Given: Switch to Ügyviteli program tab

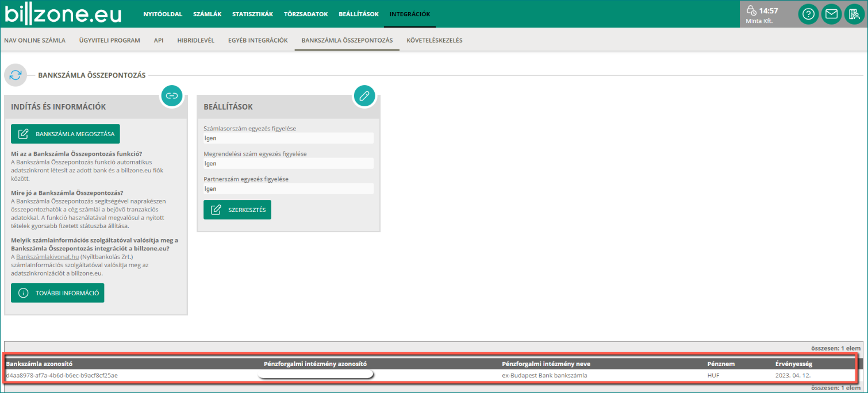Looking at the screenshot, I should point(110,40).
